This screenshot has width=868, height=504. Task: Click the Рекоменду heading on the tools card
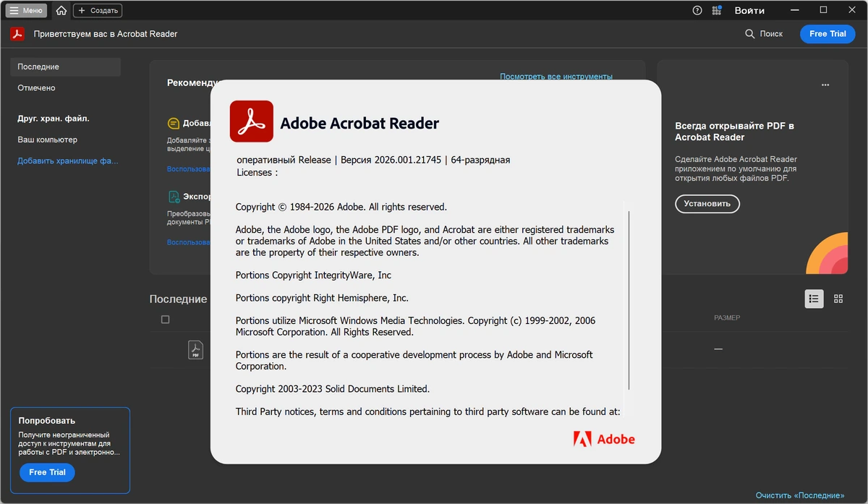point(190,82)
